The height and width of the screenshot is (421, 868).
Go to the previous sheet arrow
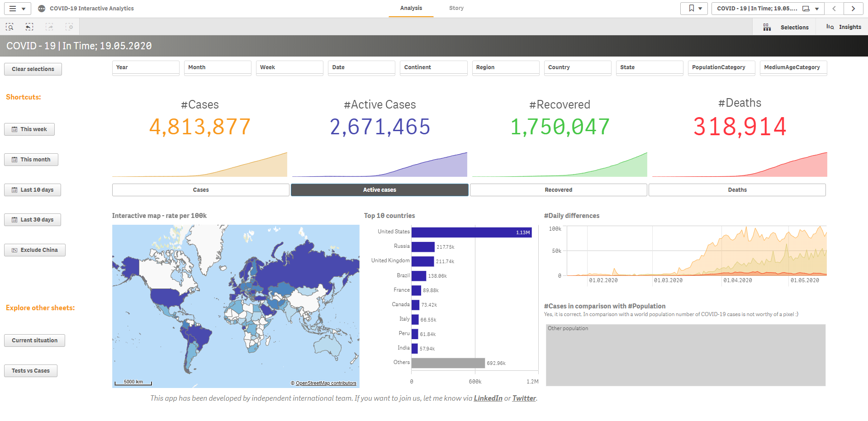coord(834,9)
